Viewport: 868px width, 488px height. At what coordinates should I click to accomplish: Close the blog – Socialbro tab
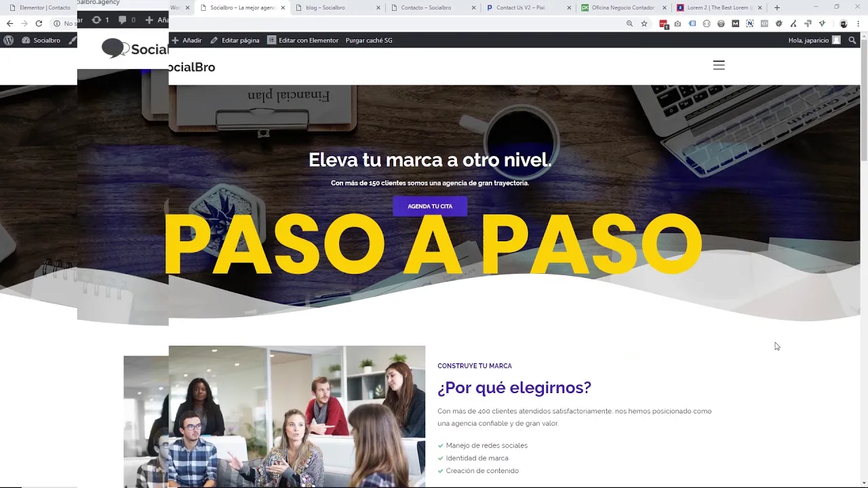[x=378, y=7]
